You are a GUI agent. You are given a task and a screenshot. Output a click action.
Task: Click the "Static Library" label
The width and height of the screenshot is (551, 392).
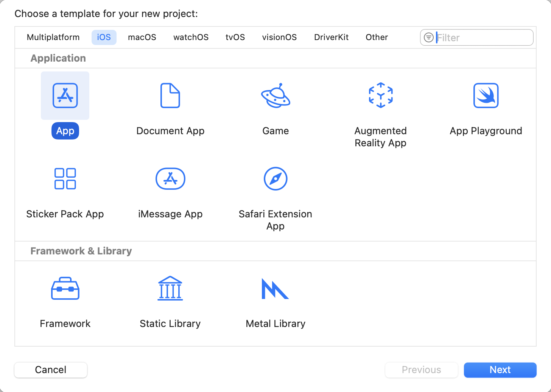tap(170, 324)
